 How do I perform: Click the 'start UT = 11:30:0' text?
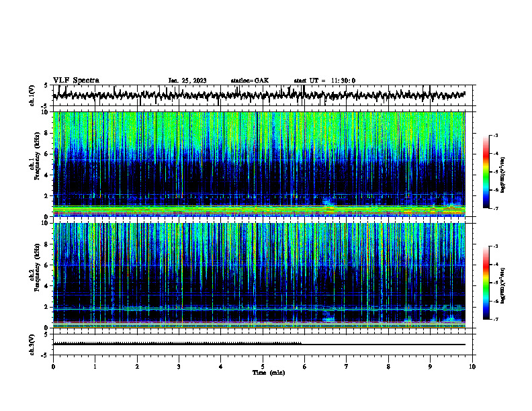pyautogui.click(x=324, y=81)
